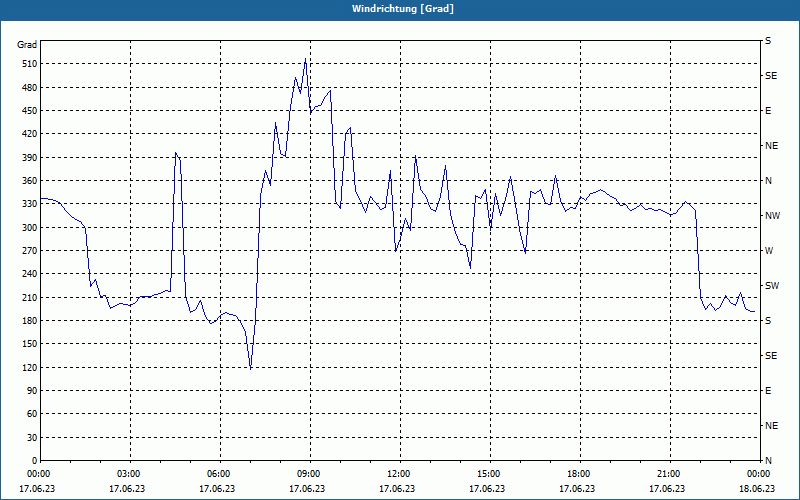The image size is (800, 500).
Task: Pick the 09:00 time label
Action: [x=307, y=474]
